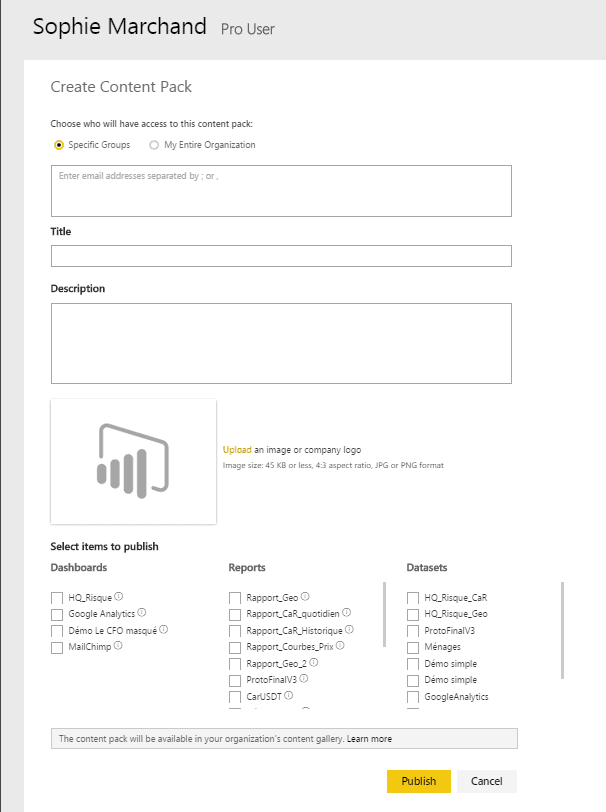Screen dimensions: 606x812
Task: Click info icon next to Rapport_CaR_quotidien
Action: [349, 613]
